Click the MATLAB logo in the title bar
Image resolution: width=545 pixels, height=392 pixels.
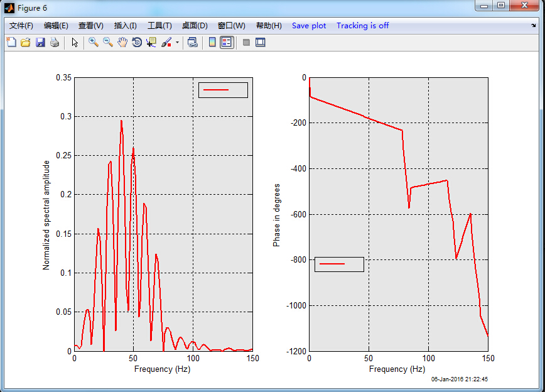[x=9, y=8]
